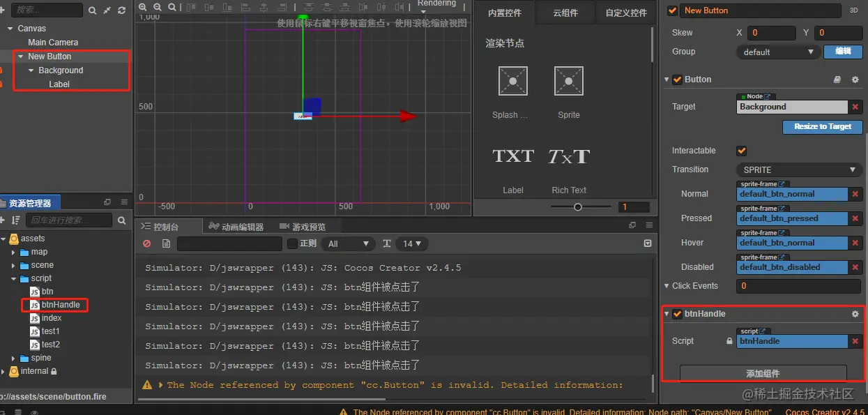Click the console font size icon
This screenshot has height=415, width=868.
pyautogui.click(x=388, y=243)
